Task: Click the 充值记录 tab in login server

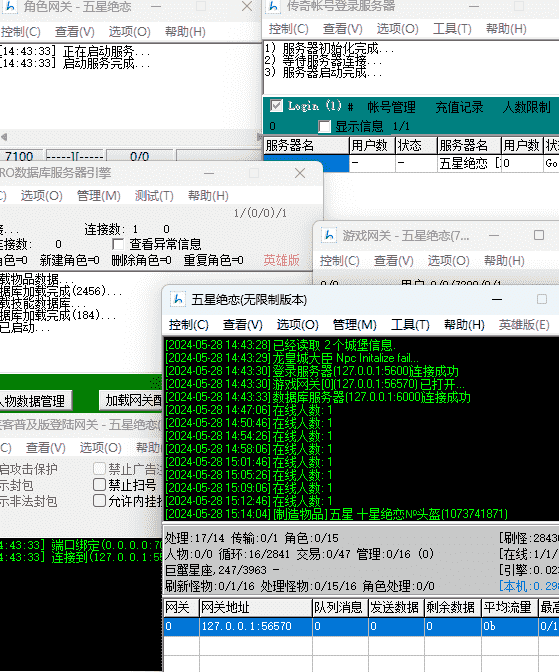Action: 459,107
